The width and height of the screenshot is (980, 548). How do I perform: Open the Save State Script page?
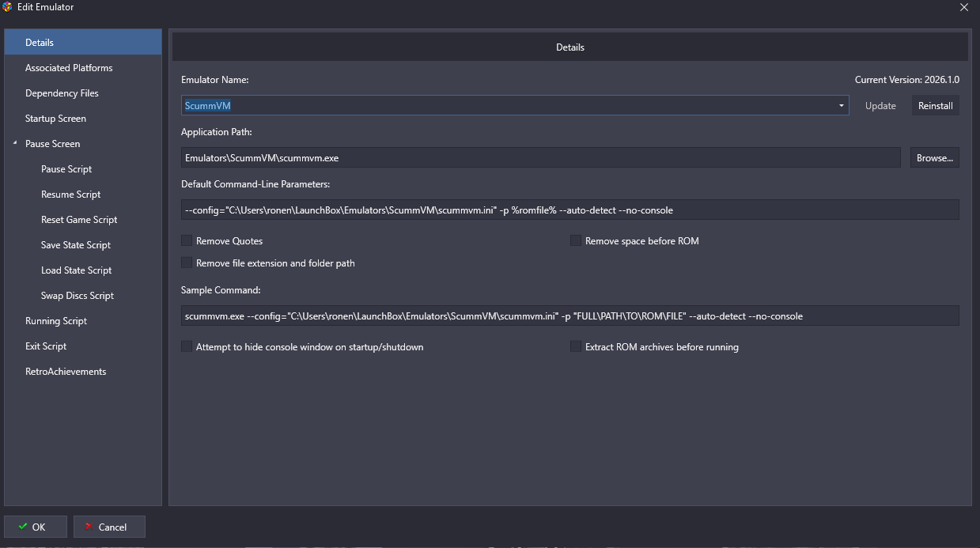pos(76,245)
